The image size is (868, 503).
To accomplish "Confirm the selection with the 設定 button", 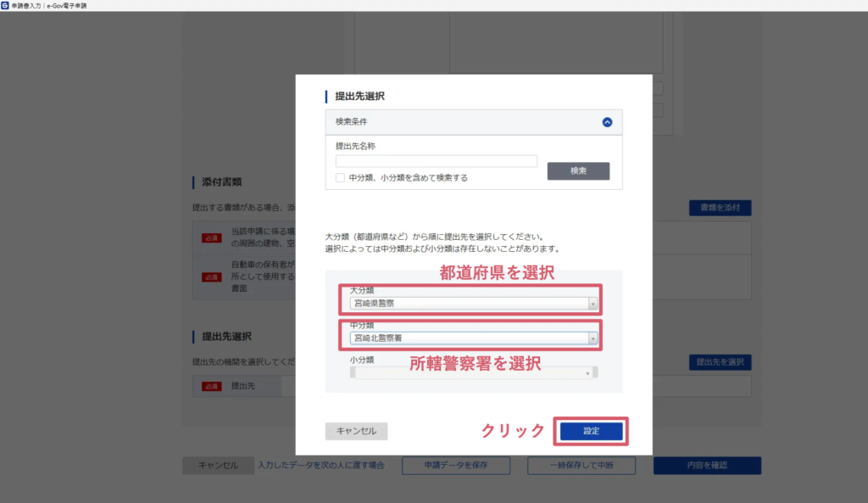I will pos(591,431).
